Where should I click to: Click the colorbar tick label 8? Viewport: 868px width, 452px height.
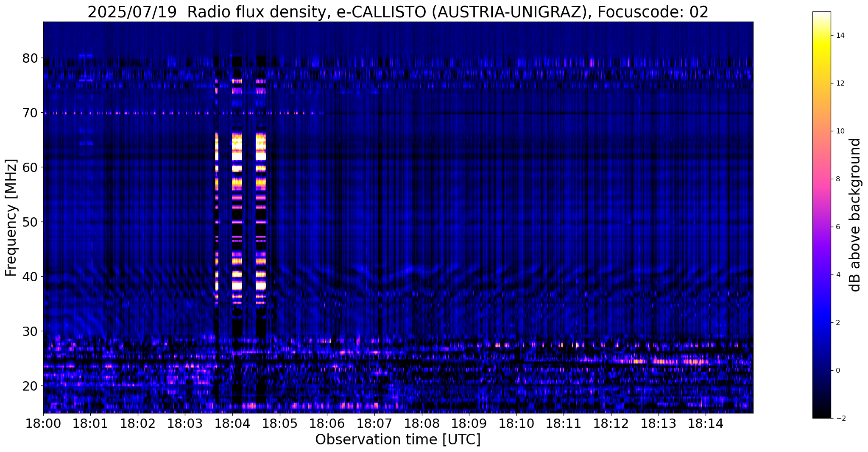(x=837, y=179)
